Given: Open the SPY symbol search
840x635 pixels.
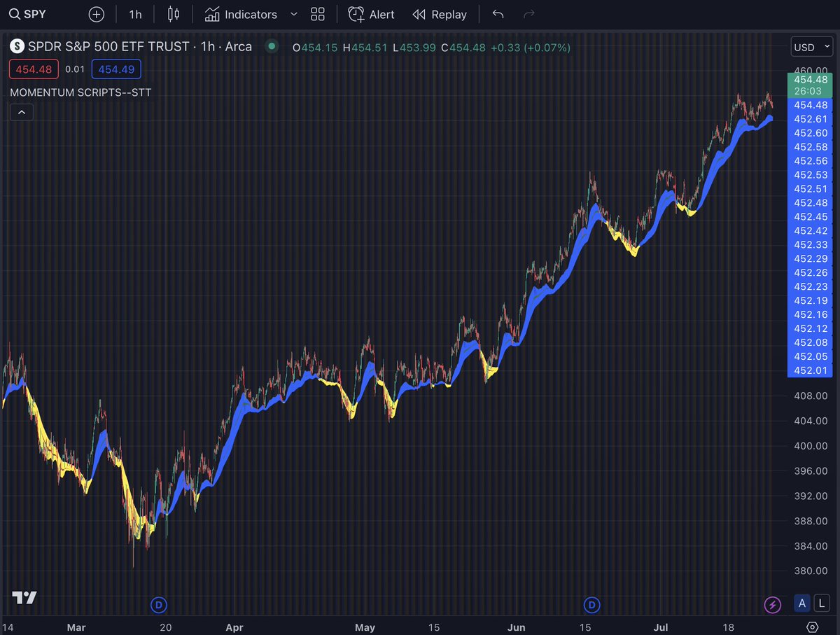Looking at the screenshot, I should click(x=28, y=14).
